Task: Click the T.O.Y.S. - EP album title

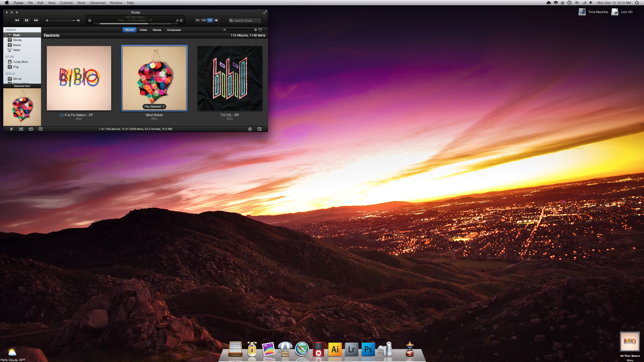Action: pyautogui.click(x=230, y=115)
